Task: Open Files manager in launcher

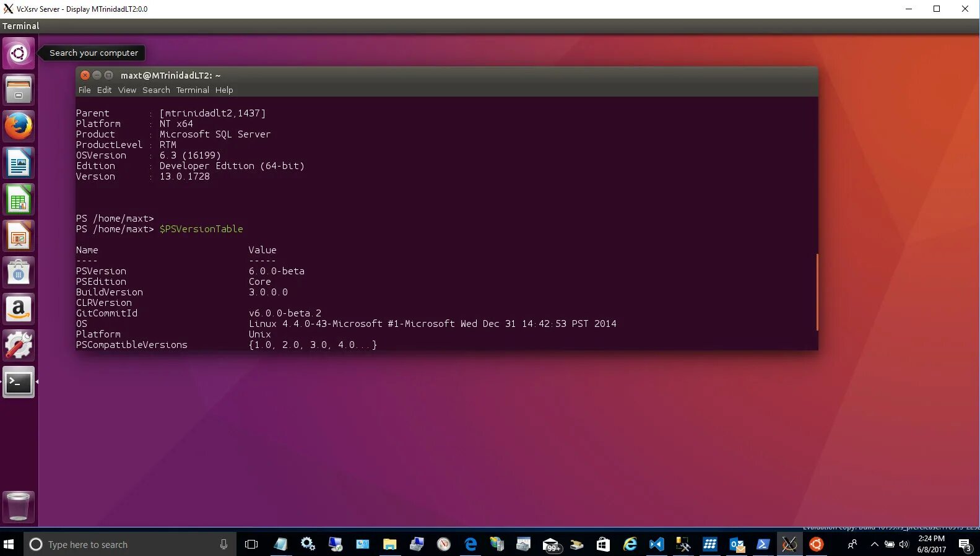Action: point(19,90)
